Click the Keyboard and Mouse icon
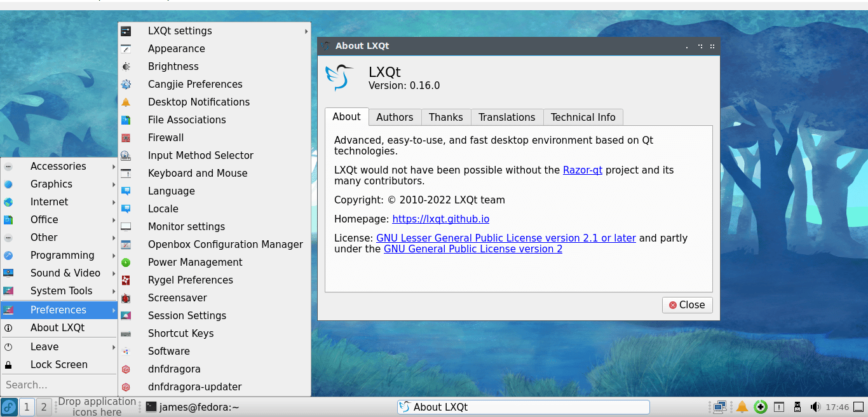 (x=126, y=174)
